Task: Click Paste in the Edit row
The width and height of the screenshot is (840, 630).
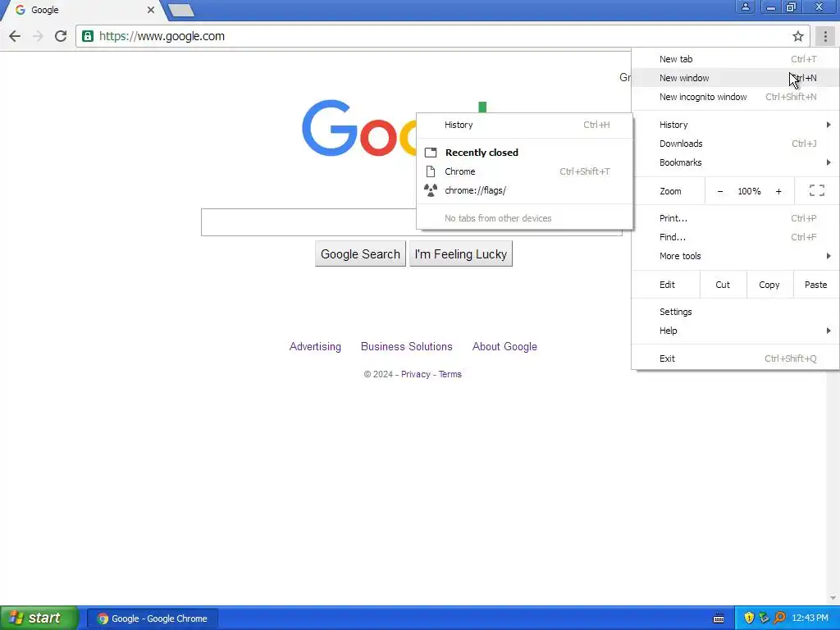Action: click(816, 285)
